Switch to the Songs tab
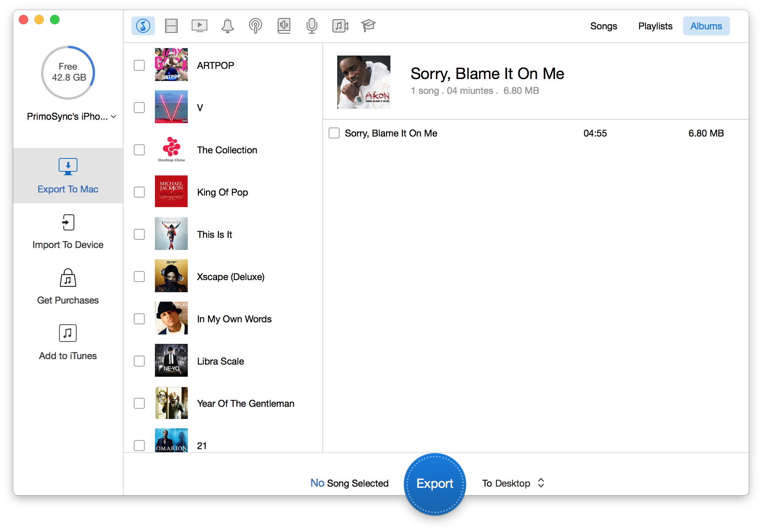 click(604, 26)
